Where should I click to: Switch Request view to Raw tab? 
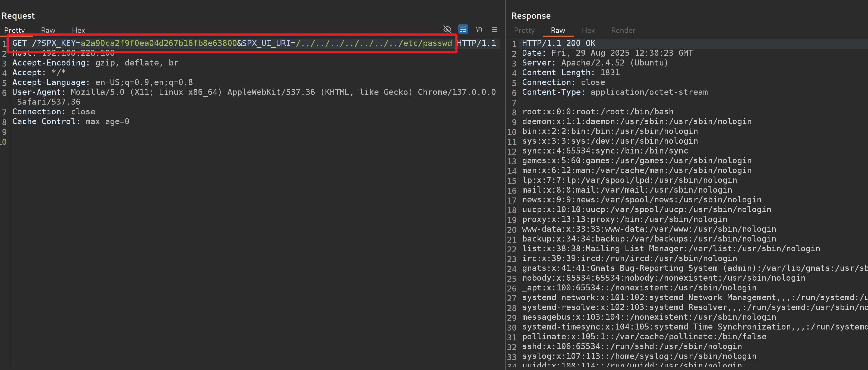point(48,30)
